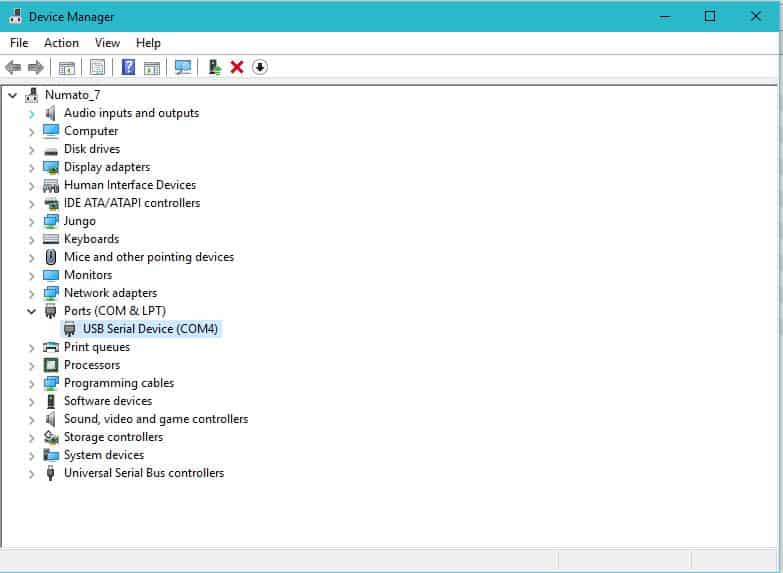Expand the Monitors category

(x=31, y=276)
